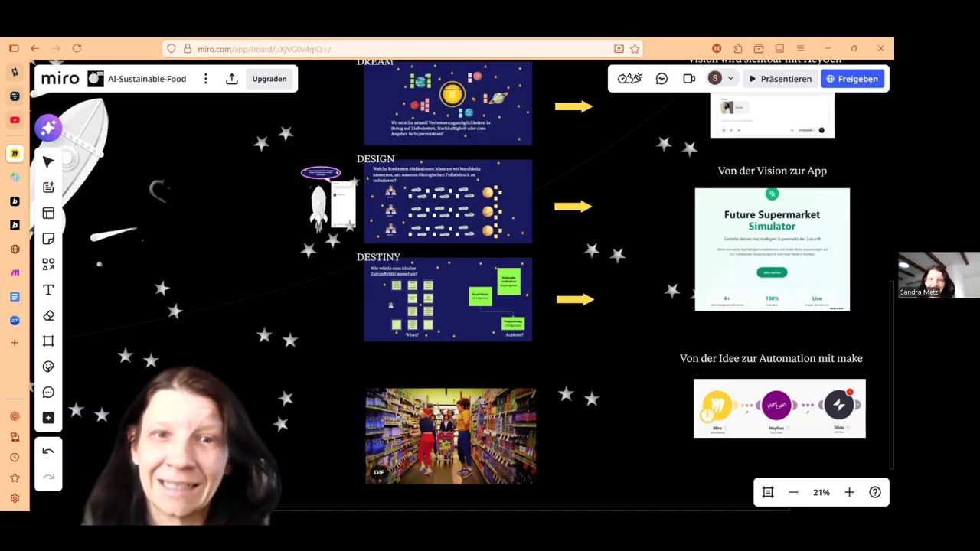Click the Sandra Metz video tile
Screen dimensions: 980x551
939,275
